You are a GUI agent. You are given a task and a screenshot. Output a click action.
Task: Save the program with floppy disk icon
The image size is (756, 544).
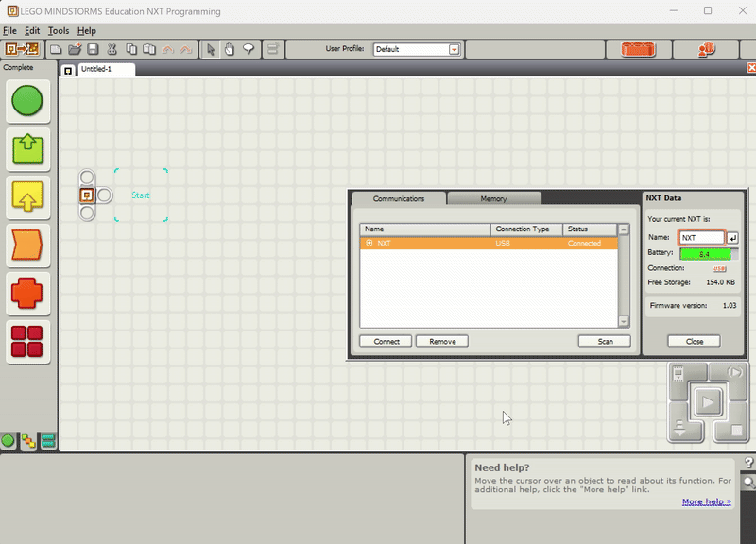coord(93,49)
